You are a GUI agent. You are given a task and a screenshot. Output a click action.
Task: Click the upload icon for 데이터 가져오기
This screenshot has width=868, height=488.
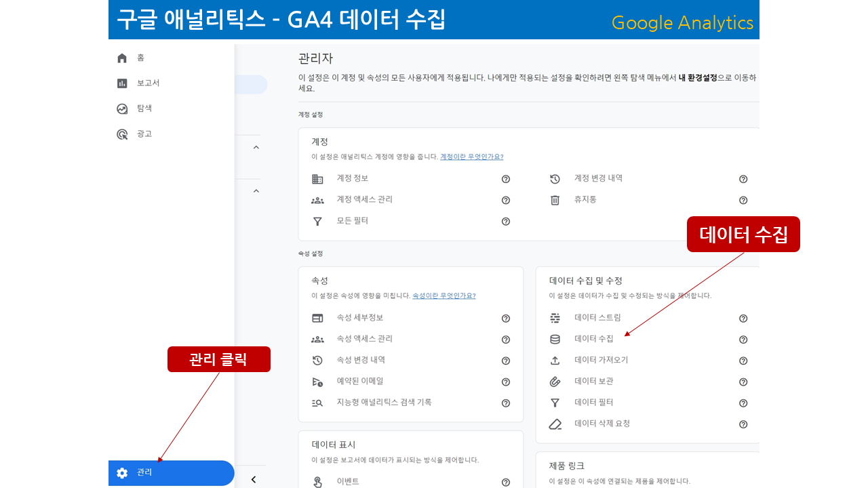[555, 361]
